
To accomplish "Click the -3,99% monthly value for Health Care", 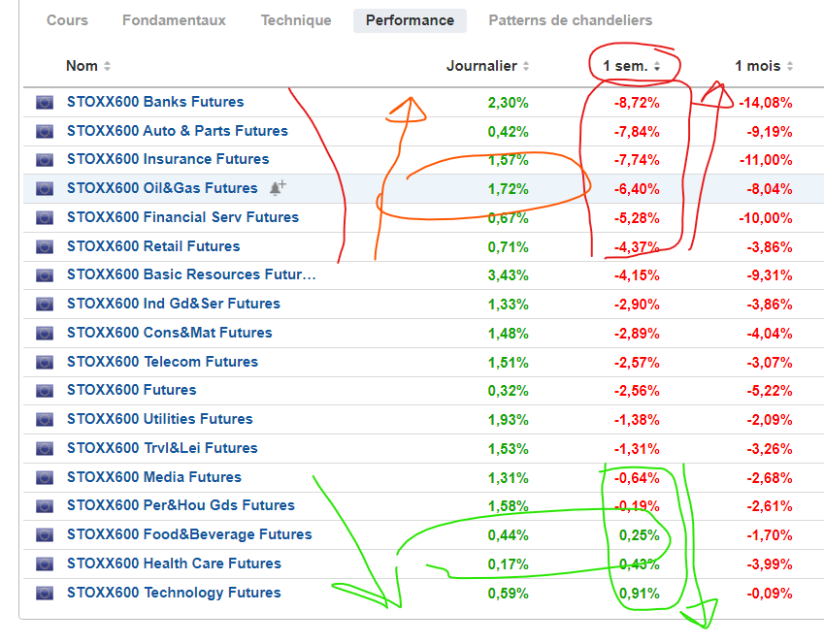I will (x=770, y=564).
